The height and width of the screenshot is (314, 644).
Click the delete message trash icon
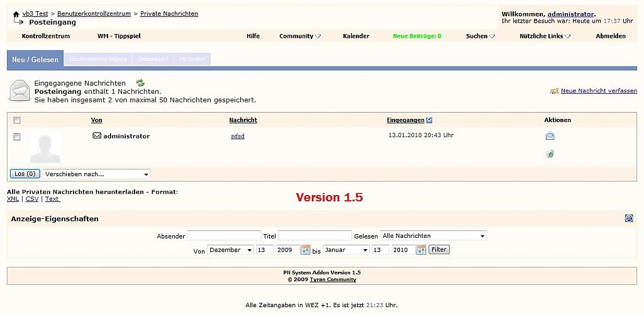tap(550, 154)
